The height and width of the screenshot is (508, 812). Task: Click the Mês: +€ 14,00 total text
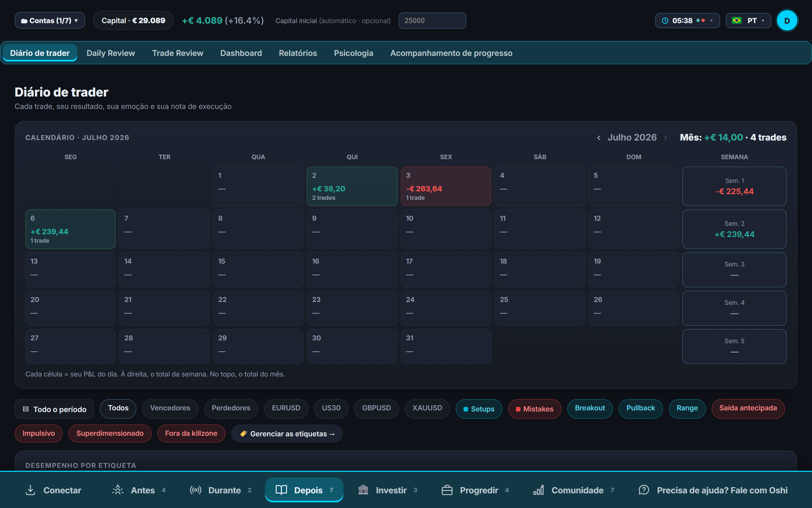pos(711,138)
